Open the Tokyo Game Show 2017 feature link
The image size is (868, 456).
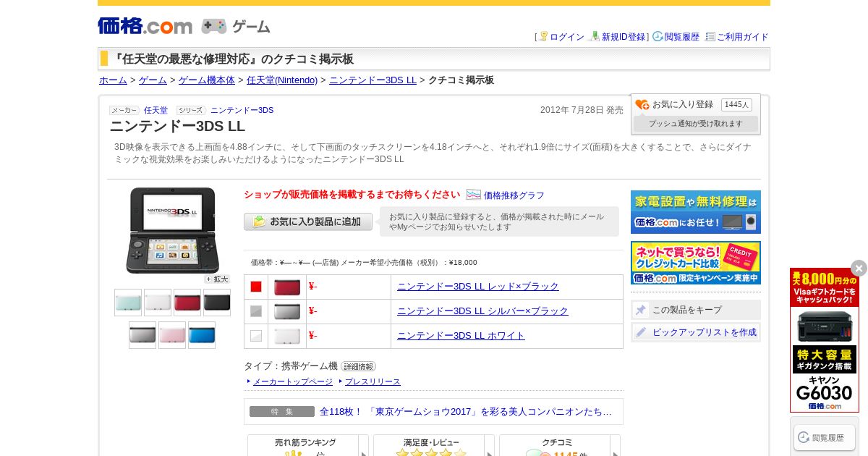(x=466, y=411)
